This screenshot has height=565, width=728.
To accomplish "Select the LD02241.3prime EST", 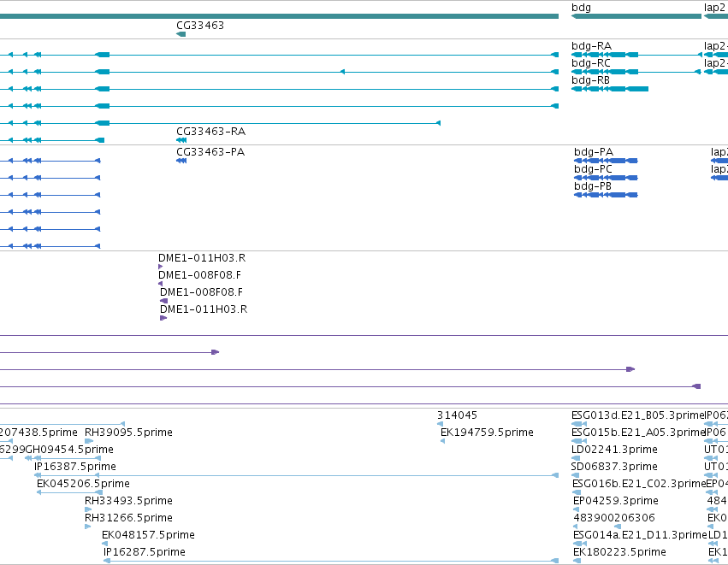I will tap(576, 458).
